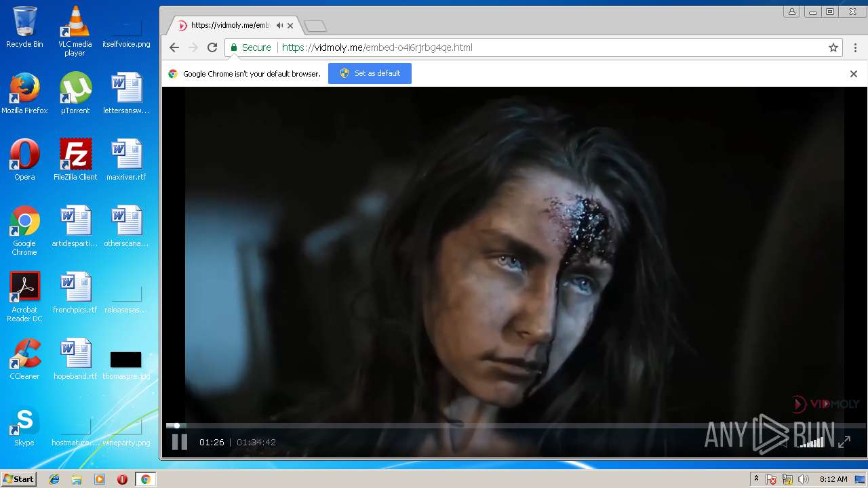This screenshot has width=868, height=488.
Task: Mute the tab using its speaker icon
Action: [x=279, y=26]
